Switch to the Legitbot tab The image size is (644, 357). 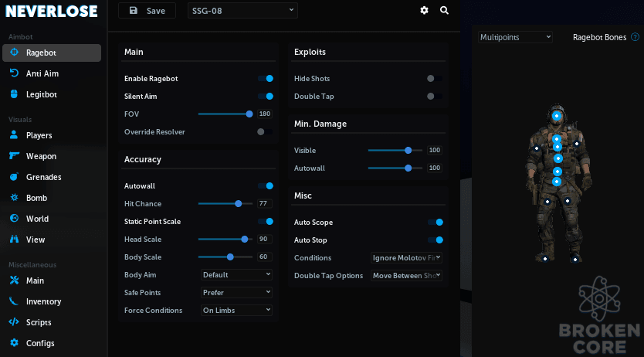click(x=42, y=94)
